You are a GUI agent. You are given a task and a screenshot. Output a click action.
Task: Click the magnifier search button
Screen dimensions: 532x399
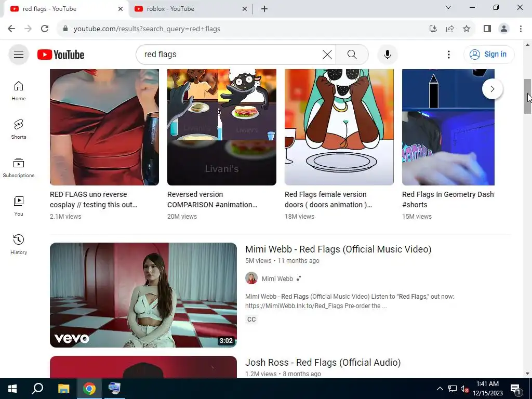(x=352, y=54)
